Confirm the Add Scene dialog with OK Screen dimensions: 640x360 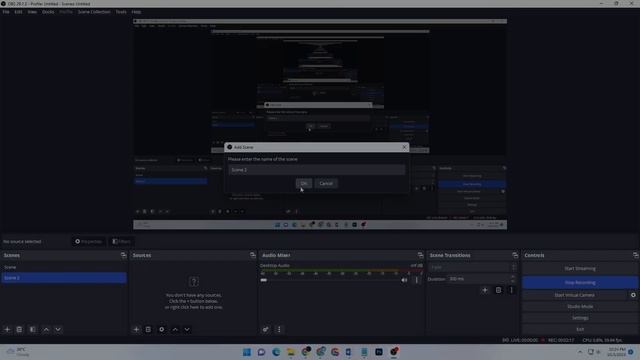[x=304, y=183]
